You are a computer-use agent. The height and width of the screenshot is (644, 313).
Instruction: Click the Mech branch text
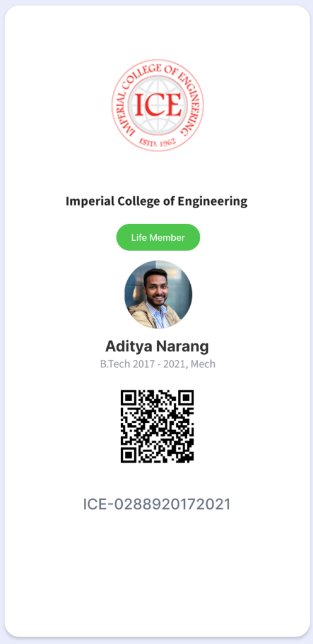[203, 364]
